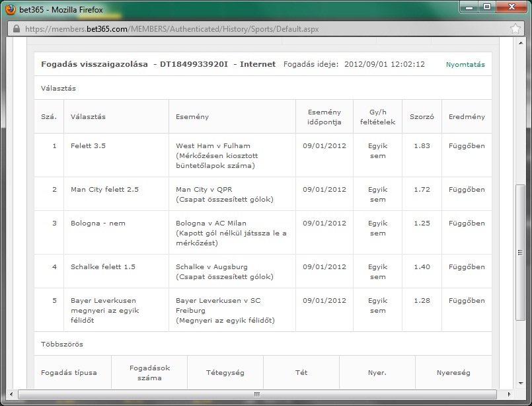Click the Többszörös section label

click(x=62, y=345)
